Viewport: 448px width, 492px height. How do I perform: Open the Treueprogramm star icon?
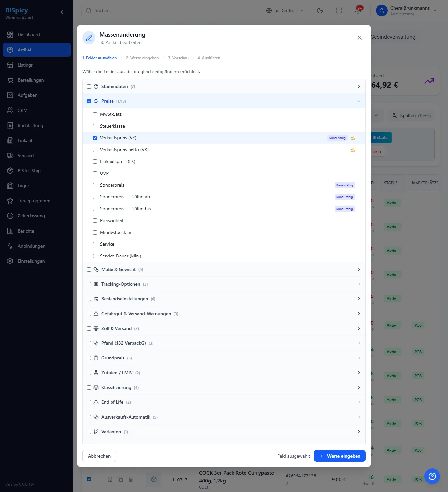click(x=10, y=201)
